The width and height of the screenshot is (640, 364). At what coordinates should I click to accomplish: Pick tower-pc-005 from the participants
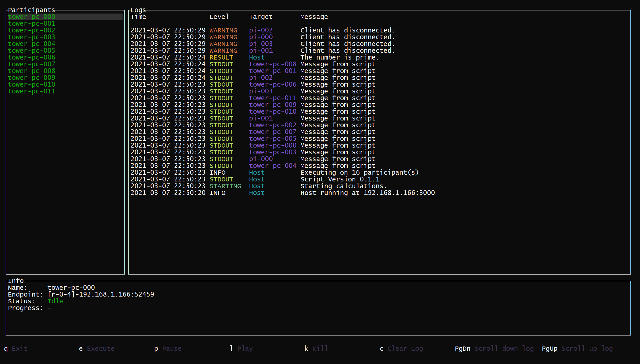tap(32, 51)
